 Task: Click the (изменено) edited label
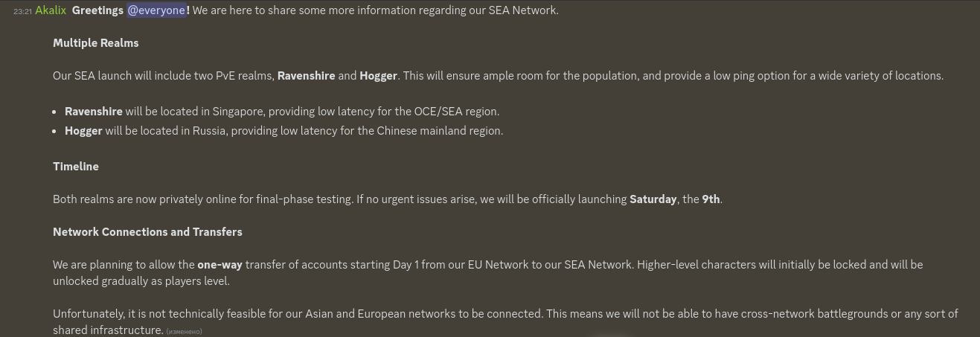[x=184, y=331]
